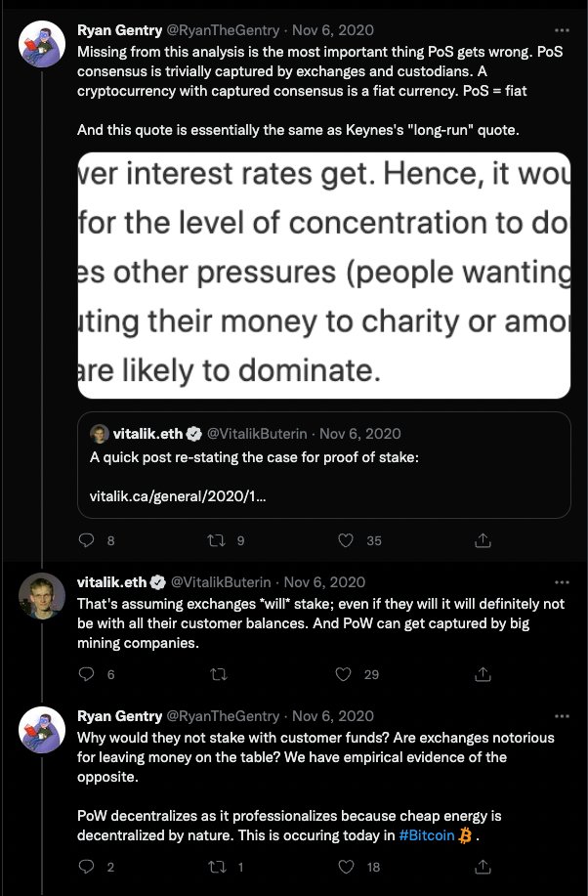588x896 pixels.
Task: Open more options on Ryan Gentry's first tweet
Action: pyautogui.click(x=563, y=30)
